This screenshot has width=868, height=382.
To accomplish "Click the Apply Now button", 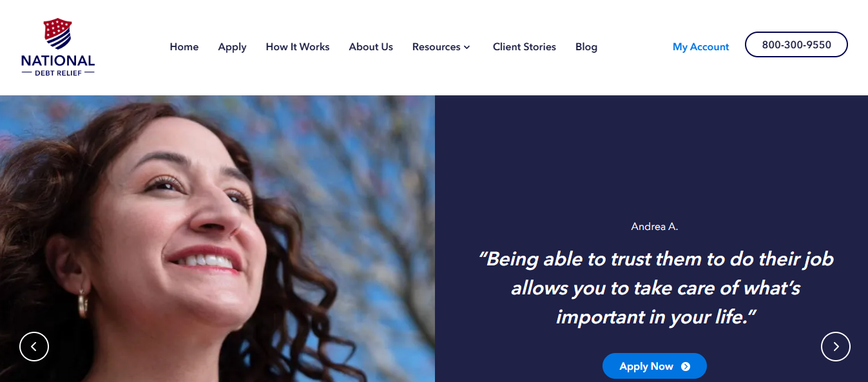I will coord(655,366).
